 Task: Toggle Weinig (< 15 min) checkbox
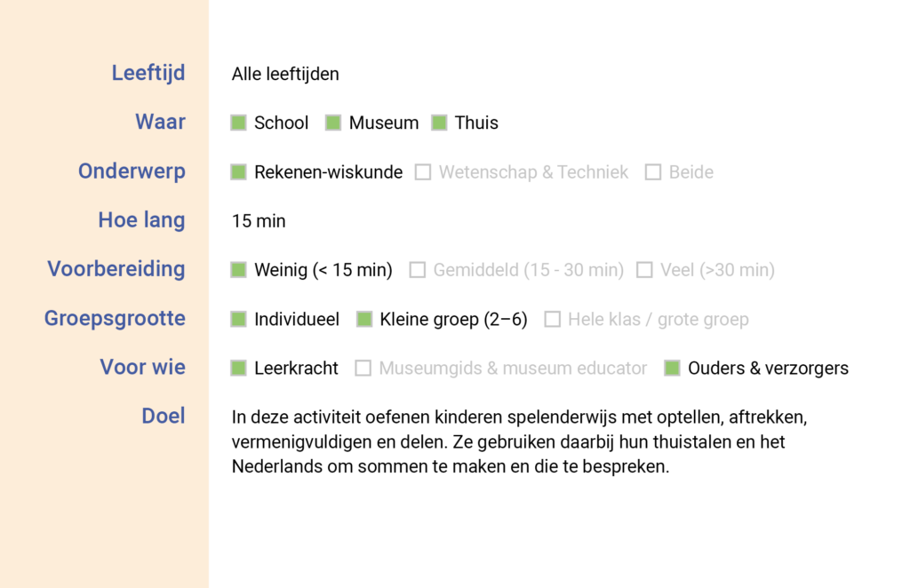coord(238,270)
